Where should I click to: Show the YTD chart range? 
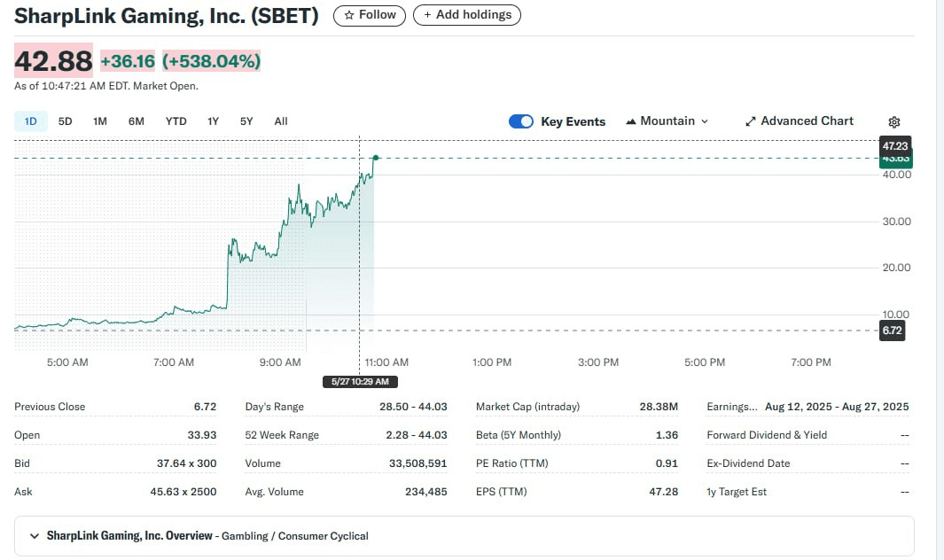tap(176, 121)
